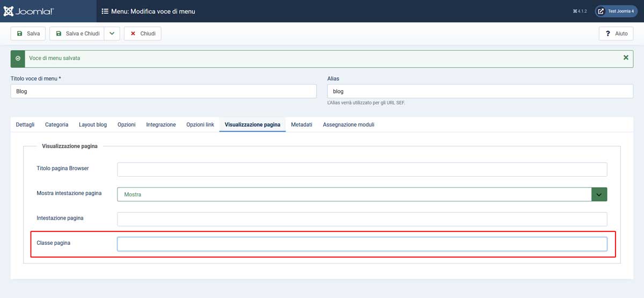The width and height of the screenshot is (644, 298).
Task: Focus the Classe pagina input field
Action: pyautogui.click(x=362, y=244)
